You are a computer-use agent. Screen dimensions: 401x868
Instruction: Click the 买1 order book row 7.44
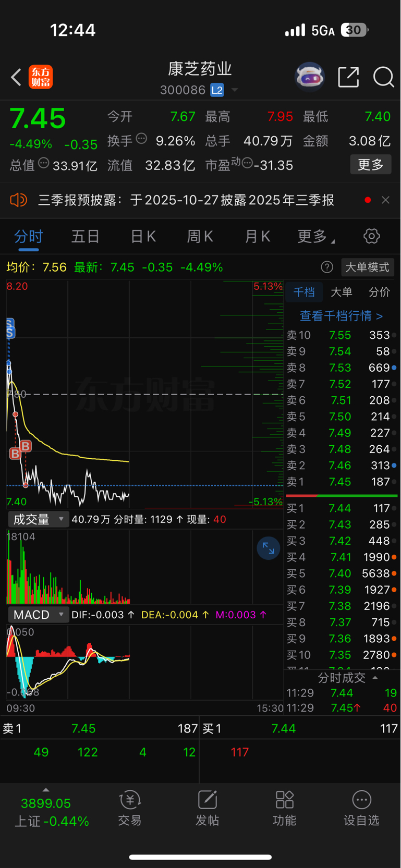[342, 508]
